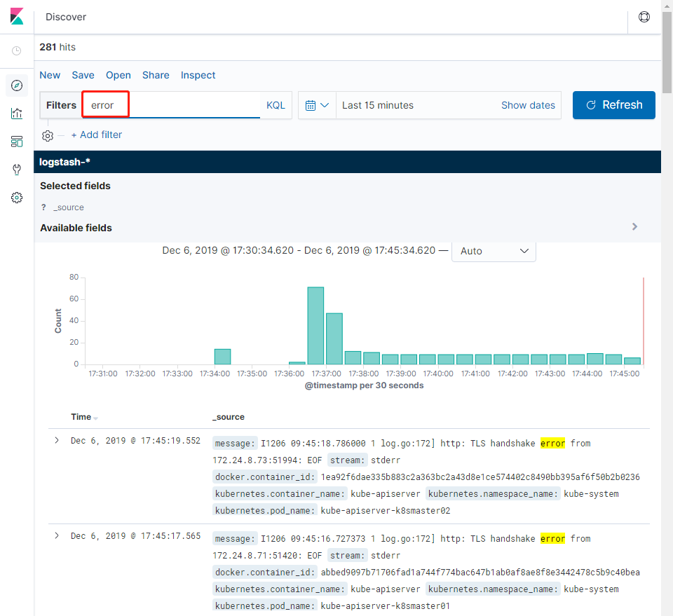
Task: Click the Show dates link
Action: (x=528, y=105)
